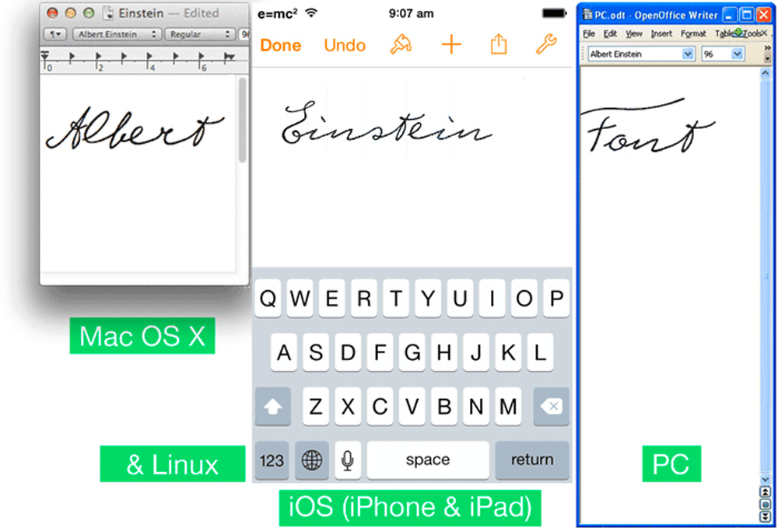Tap the U key on keyboard
778x532 pixels.
pos(460,299)
